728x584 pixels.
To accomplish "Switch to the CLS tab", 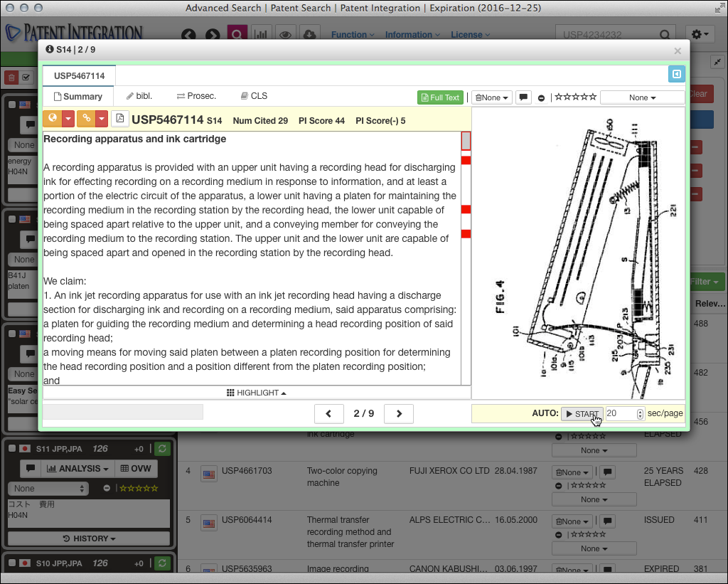I will tap(254, 96).
